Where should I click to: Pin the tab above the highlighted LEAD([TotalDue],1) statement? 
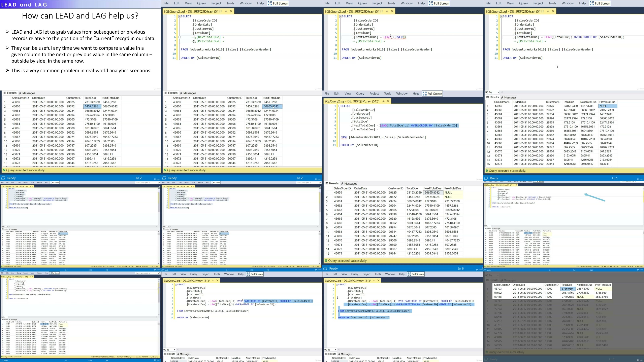[x=383, y=101]
